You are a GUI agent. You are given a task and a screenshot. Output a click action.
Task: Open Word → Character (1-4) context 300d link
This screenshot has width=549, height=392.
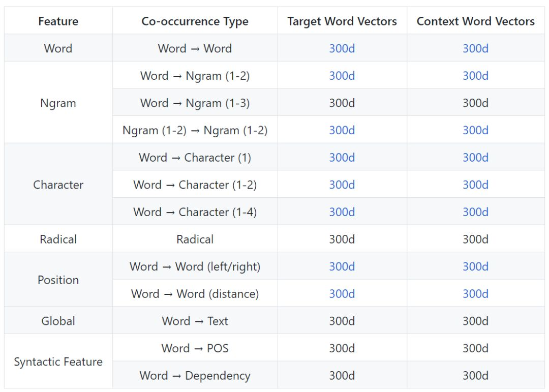(x=475, y=212)
